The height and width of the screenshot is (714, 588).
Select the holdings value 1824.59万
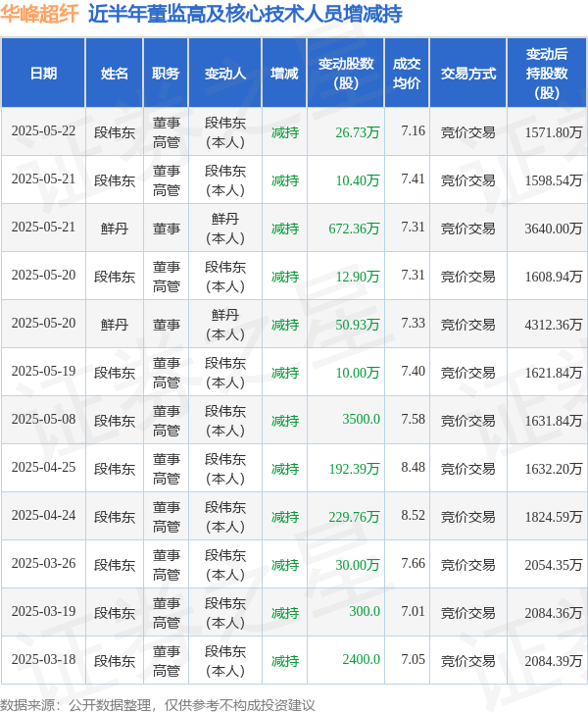554,517
